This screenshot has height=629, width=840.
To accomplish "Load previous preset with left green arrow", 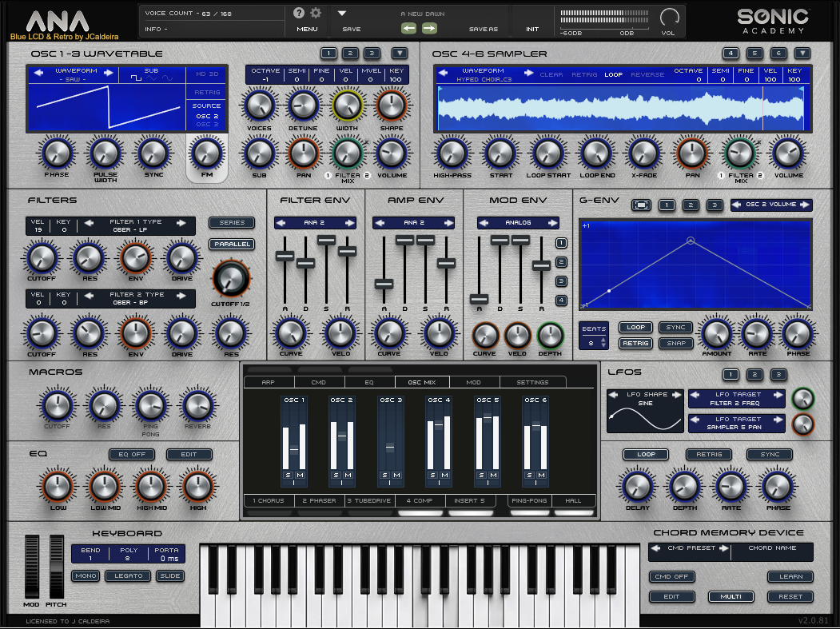I will click(408, 29).
